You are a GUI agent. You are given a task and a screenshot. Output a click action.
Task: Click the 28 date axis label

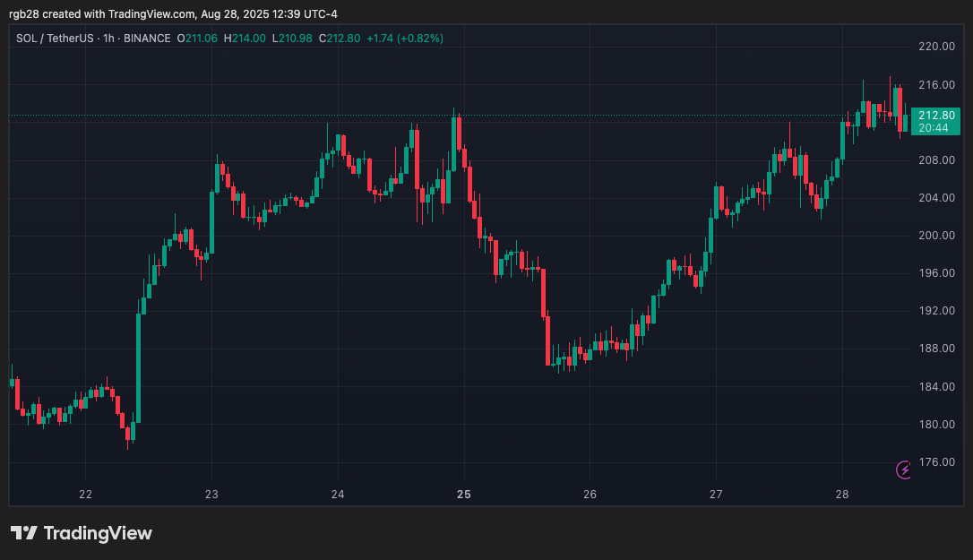(x=842, y=495)
